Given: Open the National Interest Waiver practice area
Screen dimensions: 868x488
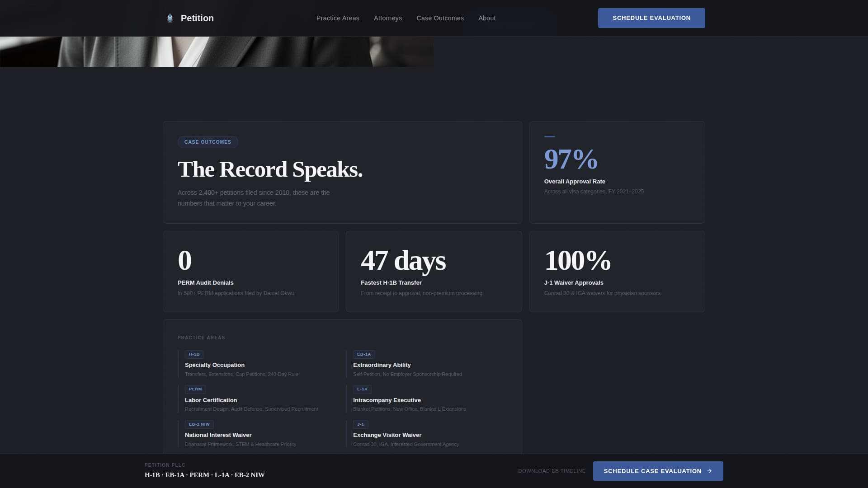Looking at the screenshot, I should click(218, 435).
